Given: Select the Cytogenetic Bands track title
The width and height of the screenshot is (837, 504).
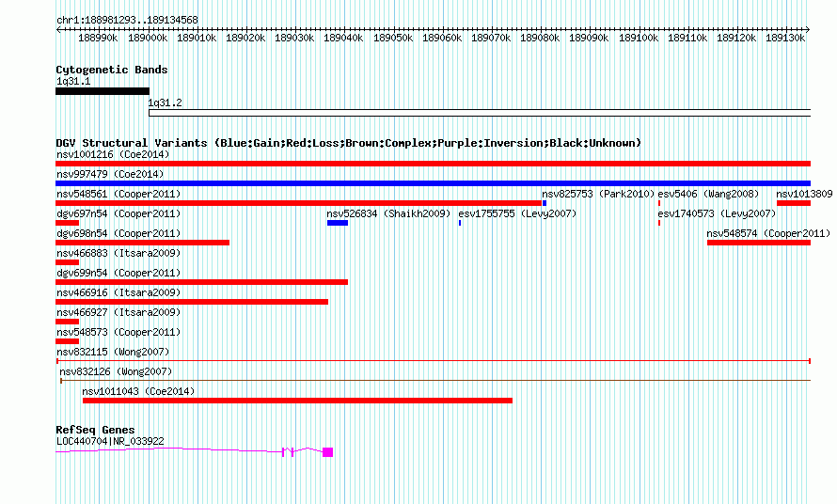Looking at the screenshot, I should (x=112, y=70).
